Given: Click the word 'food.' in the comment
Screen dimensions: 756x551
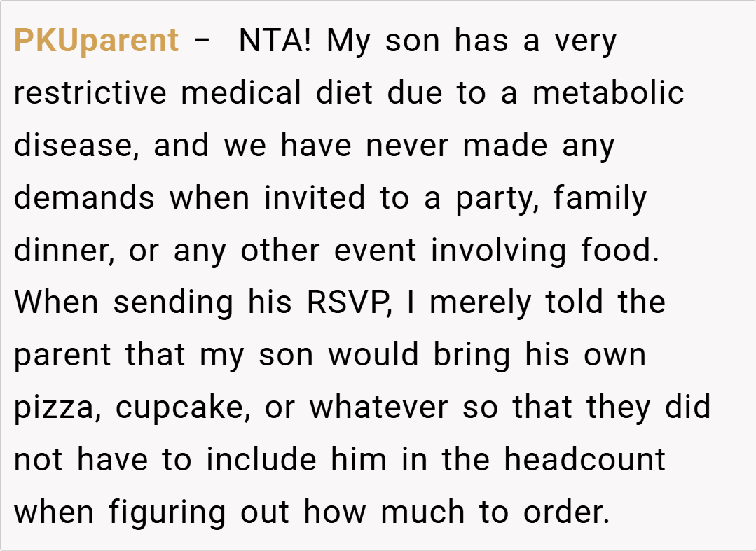Looking at the screenshot, I should coord(621,251).
